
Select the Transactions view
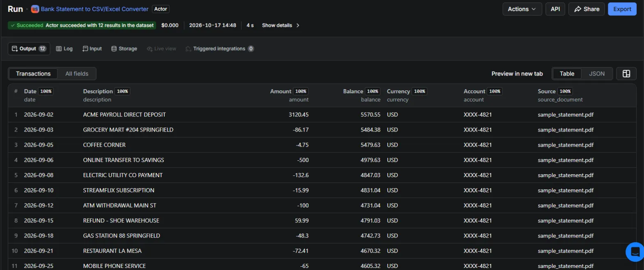coord(33,74)
